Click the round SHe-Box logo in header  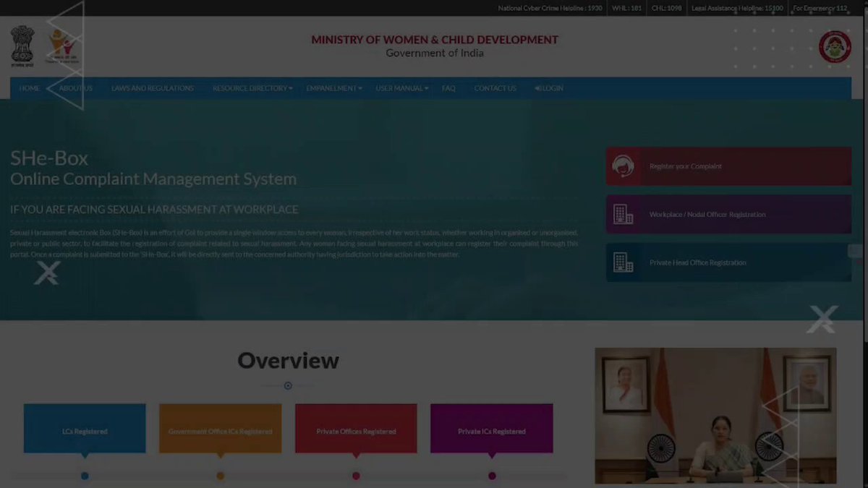835,46
